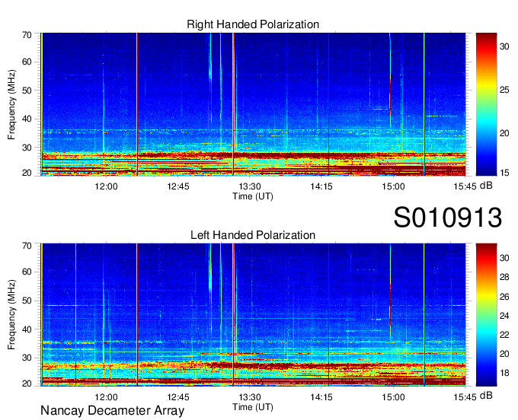Click the 15:00 tick label of the right-handed plot
The height and width of the screenshot is (420, 518).
click(x=393, y=186)
